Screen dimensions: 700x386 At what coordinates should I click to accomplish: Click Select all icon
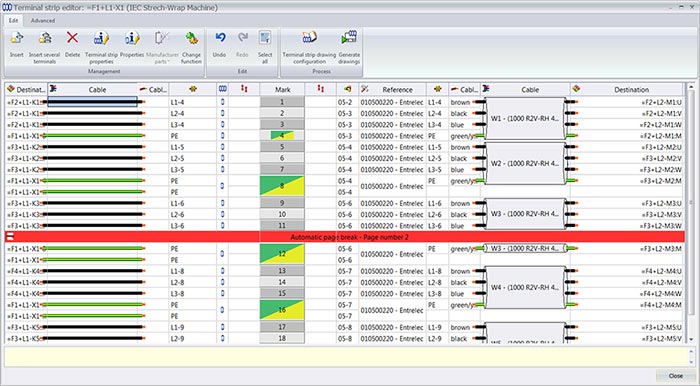pyautogui.click(x=265, y=38)
